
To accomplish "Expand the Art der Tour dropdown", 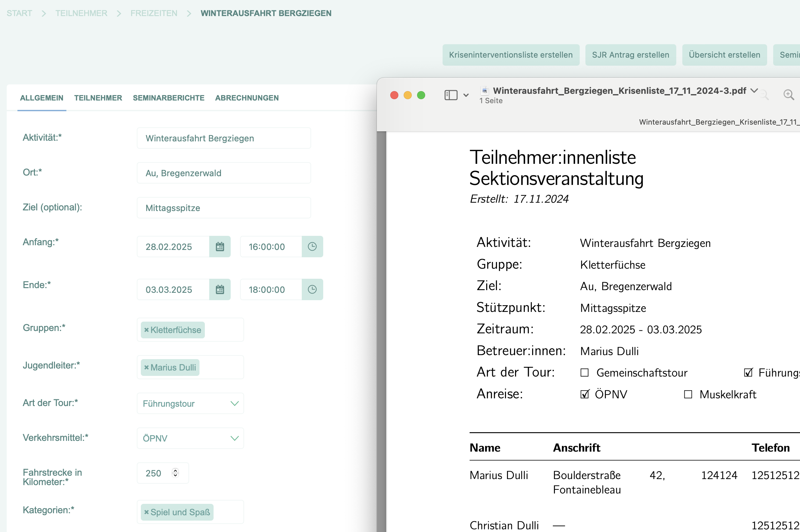I will [x=234, y=403].
